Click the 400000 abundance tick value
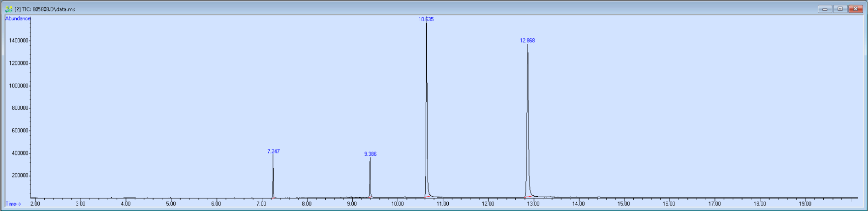The image size is (868, 211). (20, 153)
